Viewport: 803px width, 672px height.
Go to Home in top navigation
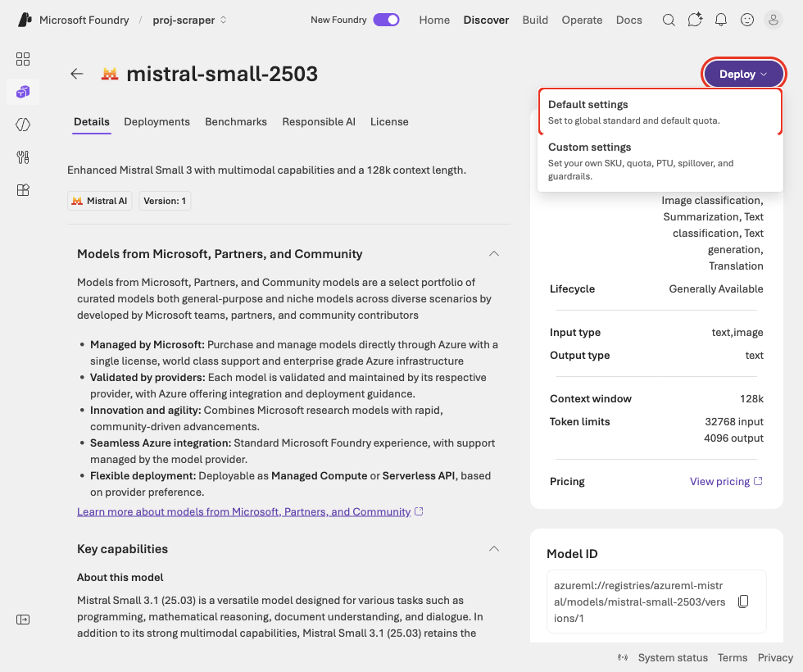click(x=434, y=20)
